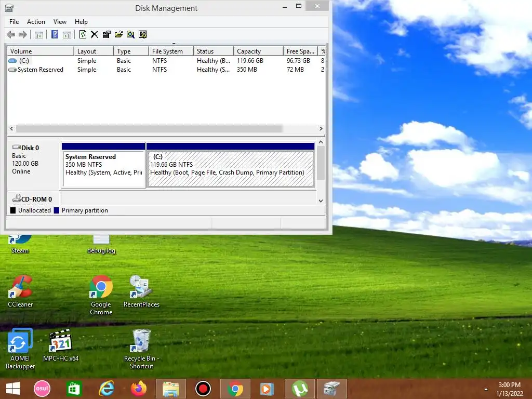Viewport: 532px width, 399px height.
Task: Toggle the Show/Hide Console Tree toolbar icon
Action: pyautogui.click(x=38, y=35)
